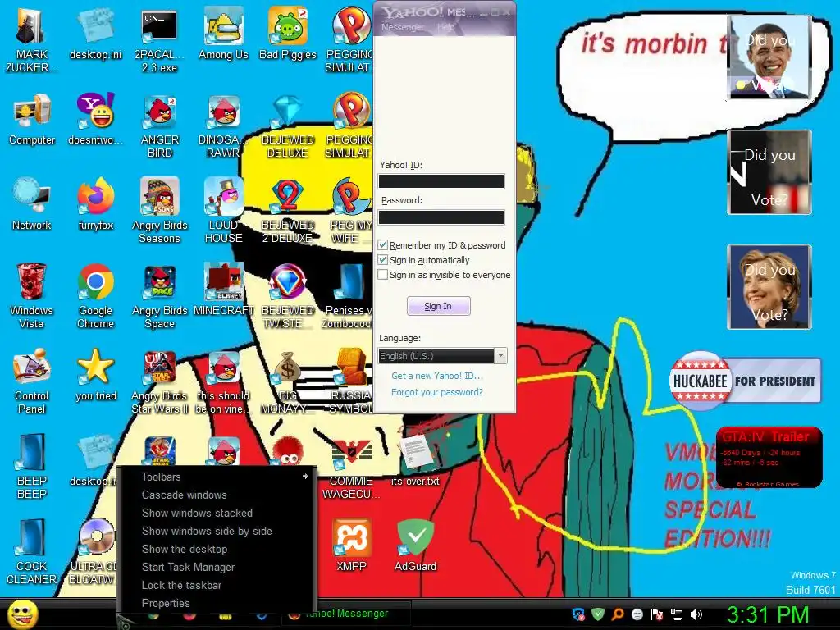Open the Messenger menu in Yahoo window
Screen dimensions: 840x630
point(402,27)
